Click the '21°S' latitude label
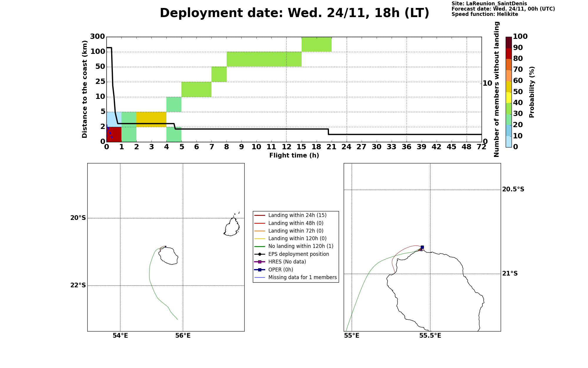The width and height of the screenshot is (588, 368). point(510,273)
